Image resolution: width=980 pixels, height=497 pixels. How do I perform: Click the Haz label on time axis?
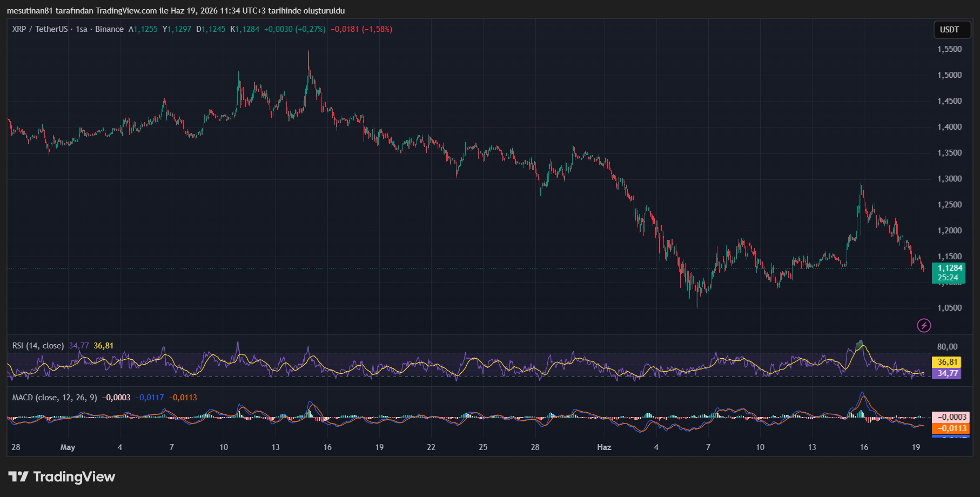tap(604, 447)
